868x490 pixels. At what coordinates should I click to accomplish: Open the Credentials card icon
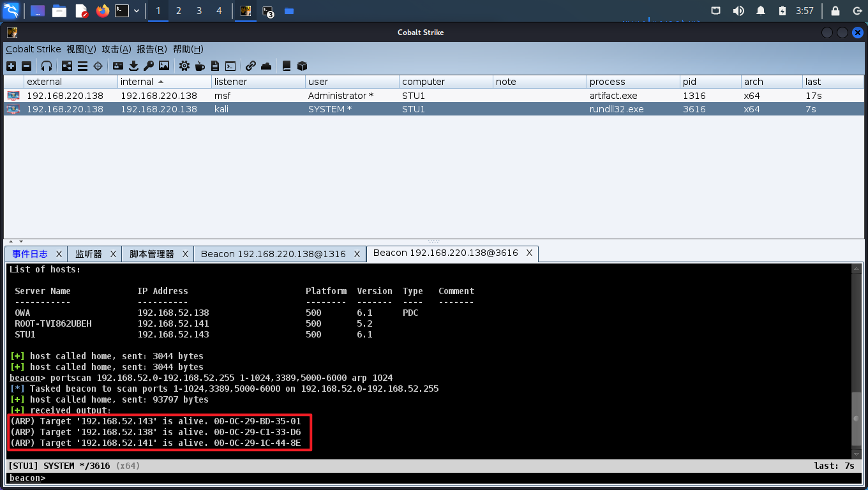pos(118,66)
